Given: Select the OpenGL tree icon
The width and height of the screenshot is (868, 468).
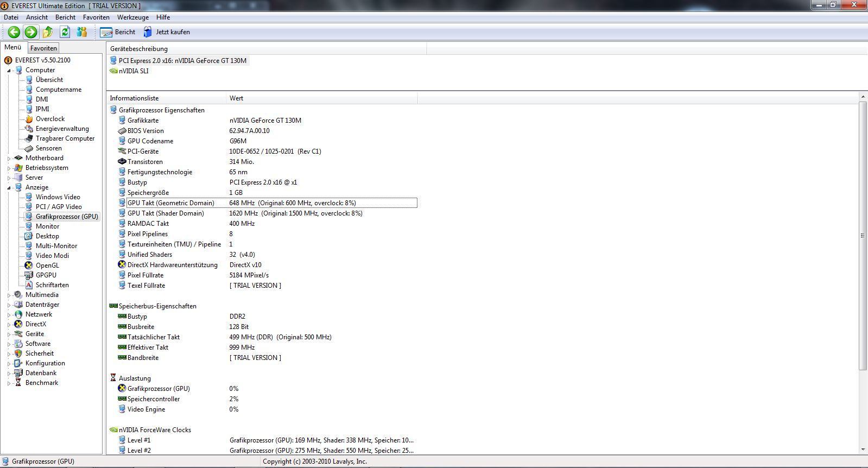Looking at the screenshot, I should 29,265.
